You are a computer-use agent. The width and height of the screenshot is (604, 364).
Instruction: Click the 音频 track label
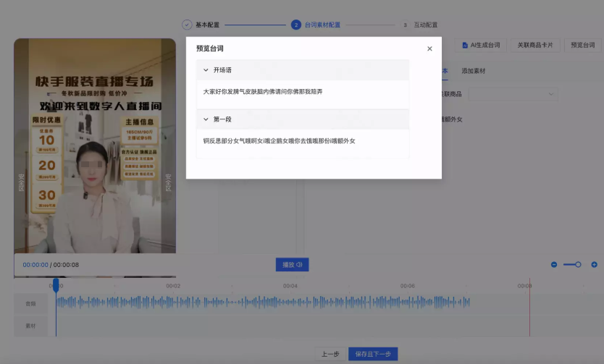[30, 304]
